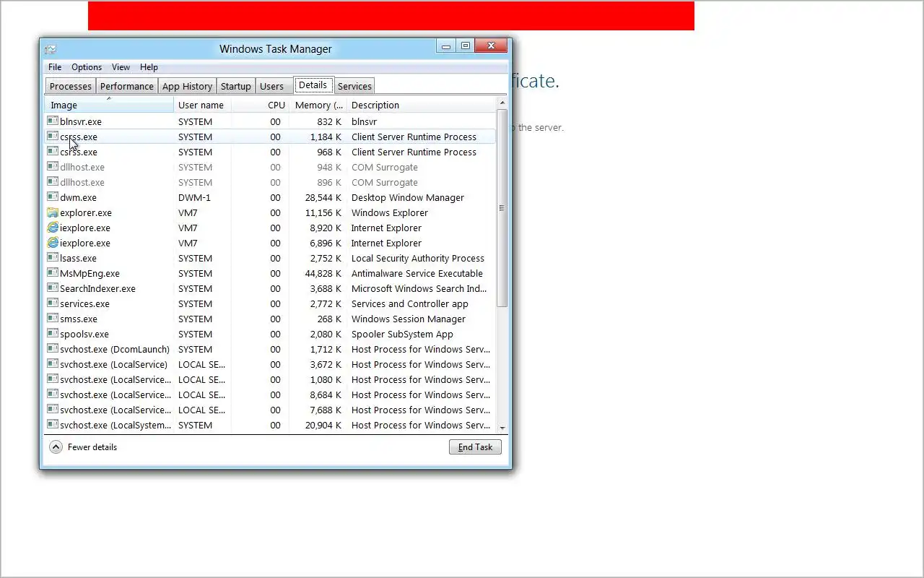Sort by the Memory column header
This screenshot has height=578, width=924.
pos(318,105)
